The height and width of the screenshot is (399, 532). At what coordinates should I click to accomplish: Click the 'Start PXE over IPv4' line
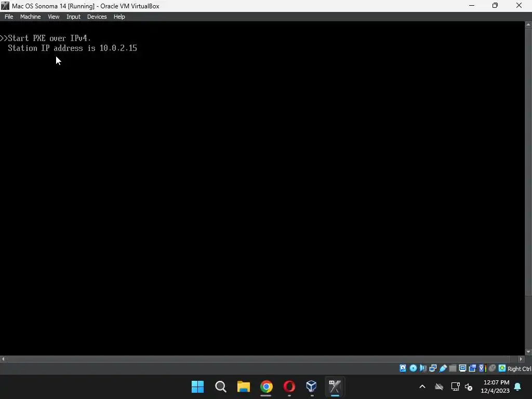click(46, 38)
